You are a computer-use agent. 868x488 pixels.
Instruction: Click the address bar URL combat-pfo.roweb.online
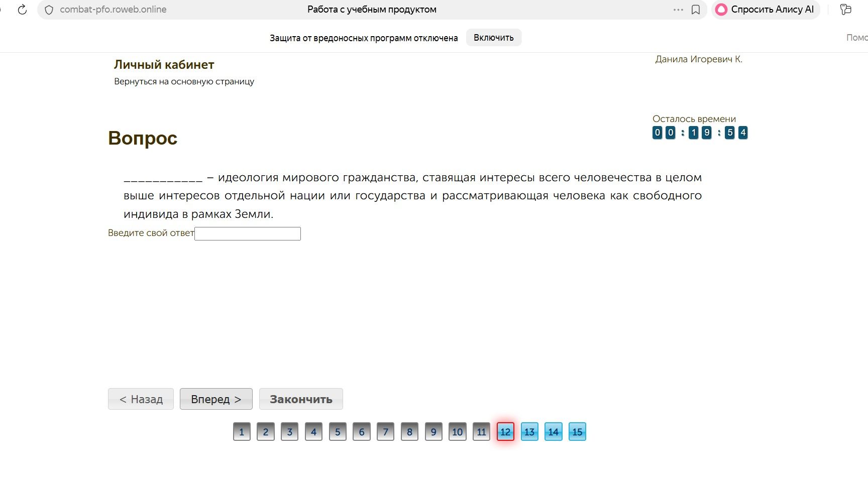pos(113,10)
